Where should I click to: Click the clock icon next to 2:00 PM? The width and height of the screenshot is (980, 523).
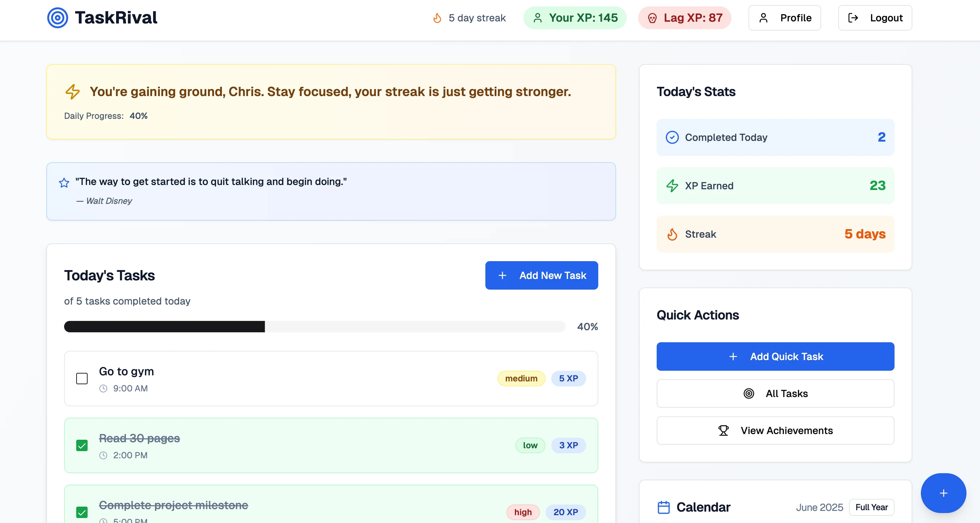point(103,455)
